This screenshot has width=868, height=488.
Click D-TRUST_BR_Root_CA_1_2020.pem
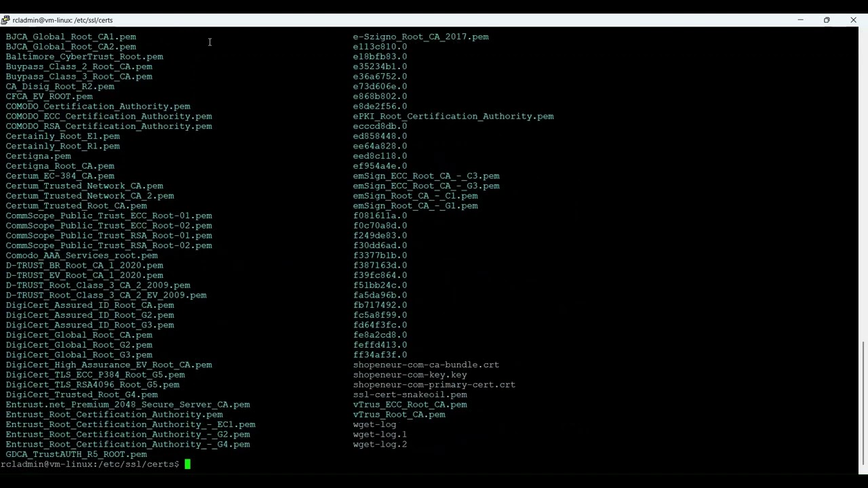pyautogui.click(x=85, y=266)
